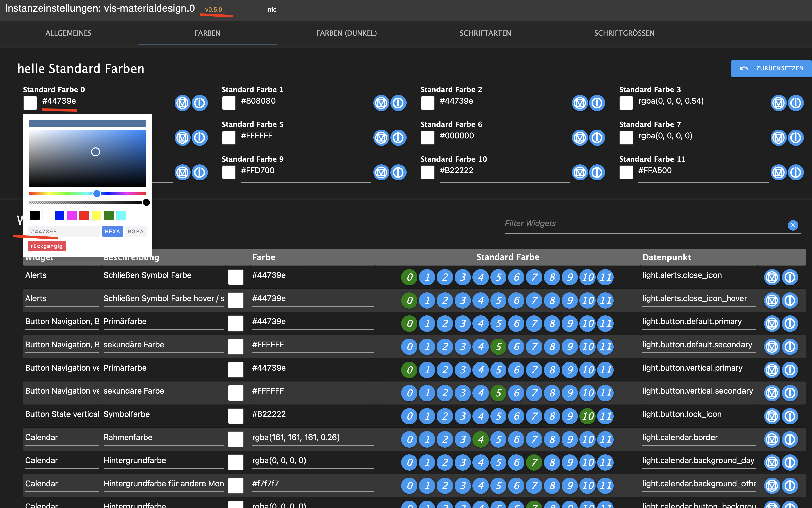Click the info icon beside Standard Farbe 6
The width and height of the screenshot is (812, 508).
pos(597,138)
